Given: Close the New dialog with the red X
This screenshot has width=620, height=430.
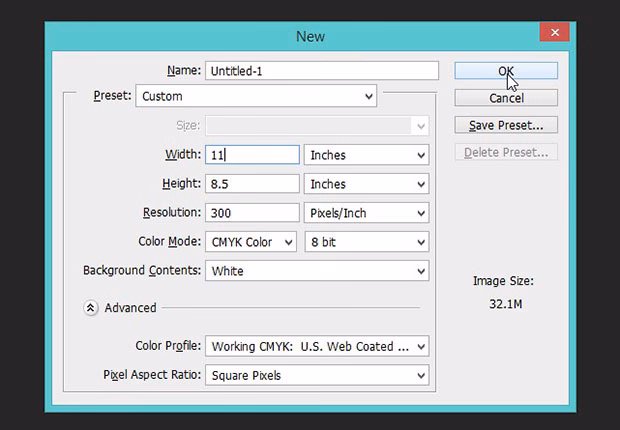Looking at the screenshot, I should coord(554,34).
